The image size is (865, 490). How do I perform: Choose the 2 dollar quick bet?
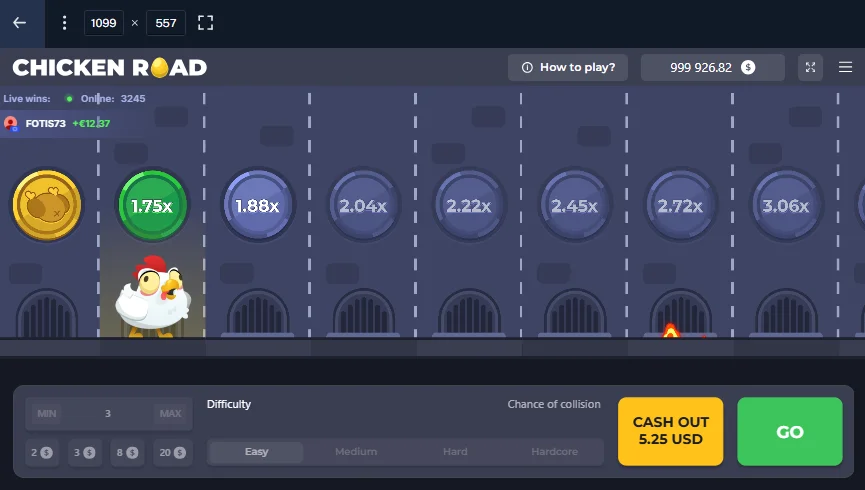click(x=42, y=452)
